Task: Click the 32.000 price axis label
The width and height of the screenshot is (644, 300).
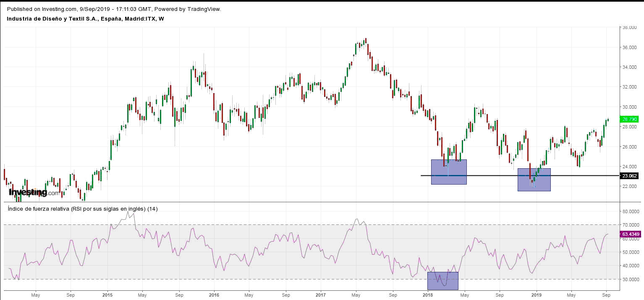Action: (x=630, y=87)
